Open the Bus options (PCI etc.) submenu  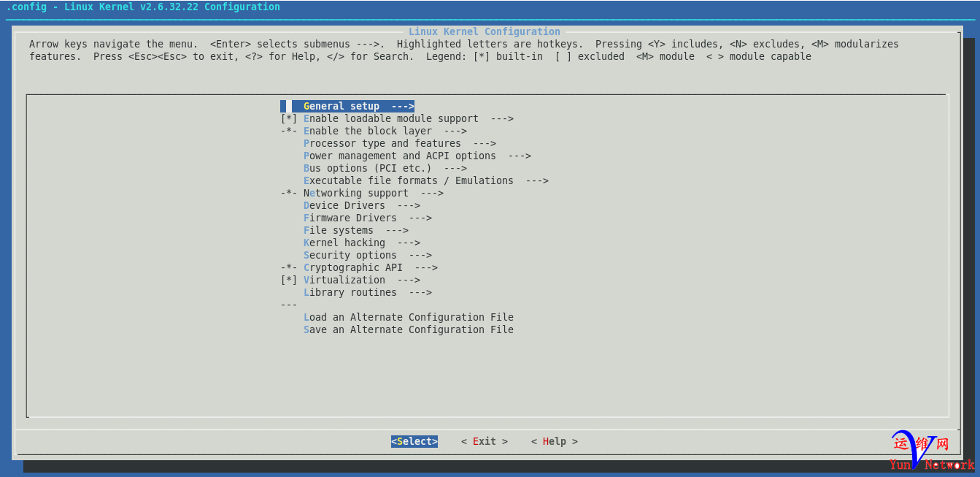click(x=385, y=168)
